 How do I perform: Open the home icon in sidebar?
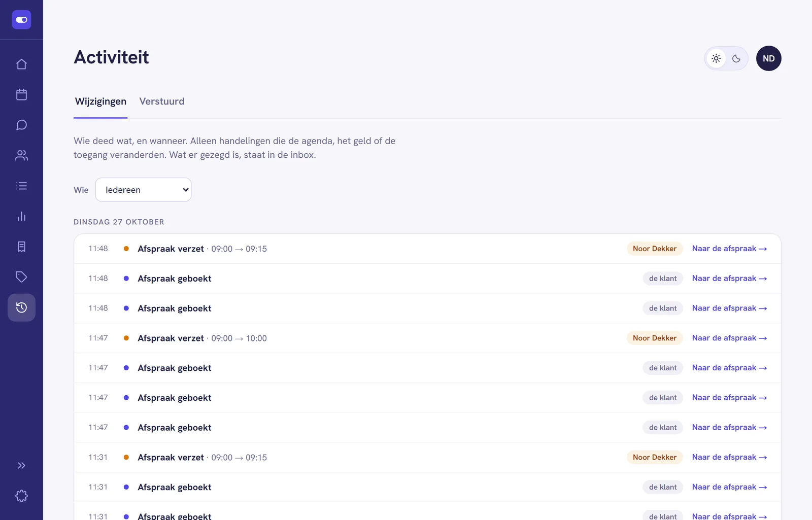coord(21,64)
